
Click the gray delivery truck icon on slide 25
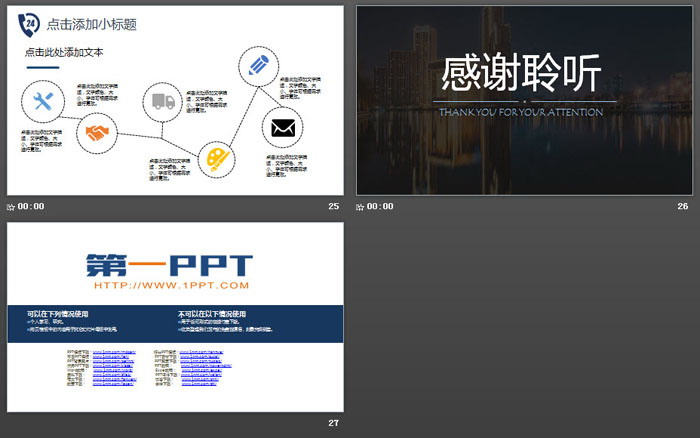pos(163,102)
